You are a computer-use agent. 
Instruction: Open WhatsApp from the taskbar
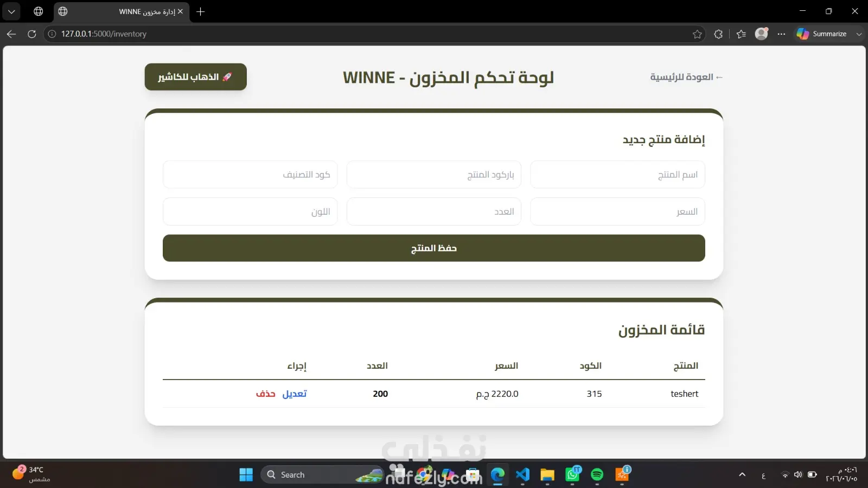(572, 475)
